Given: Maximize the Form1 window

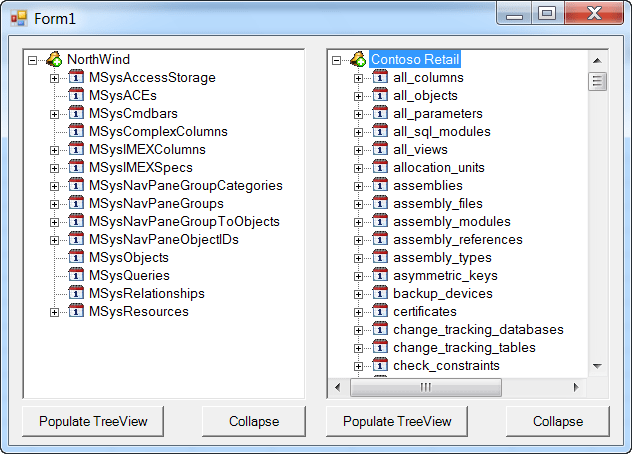Looking at the screenshot, I should (x=547, y=14).
